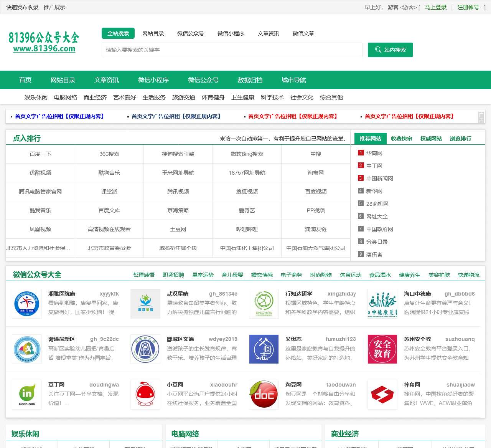The height and width of the screenshot is (448, 491).
Task: Open the 父母志 blue logo
Action: [x=264, y=349]
